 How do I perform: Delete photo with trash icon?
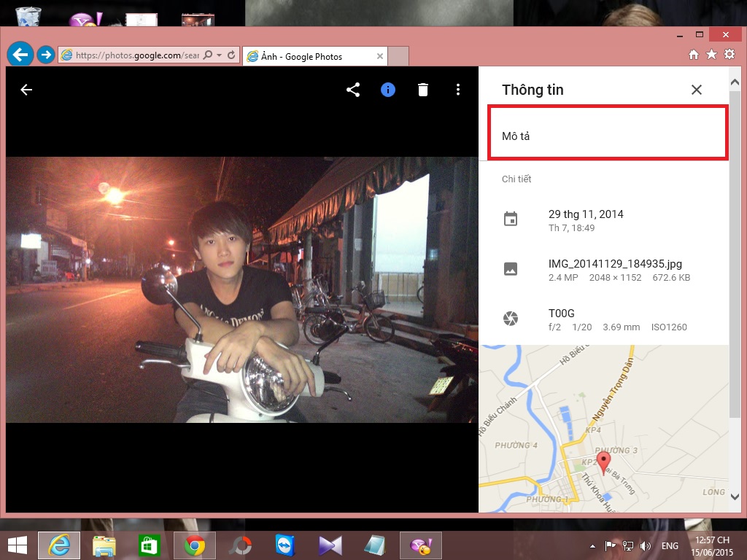(x=423, y=90)
